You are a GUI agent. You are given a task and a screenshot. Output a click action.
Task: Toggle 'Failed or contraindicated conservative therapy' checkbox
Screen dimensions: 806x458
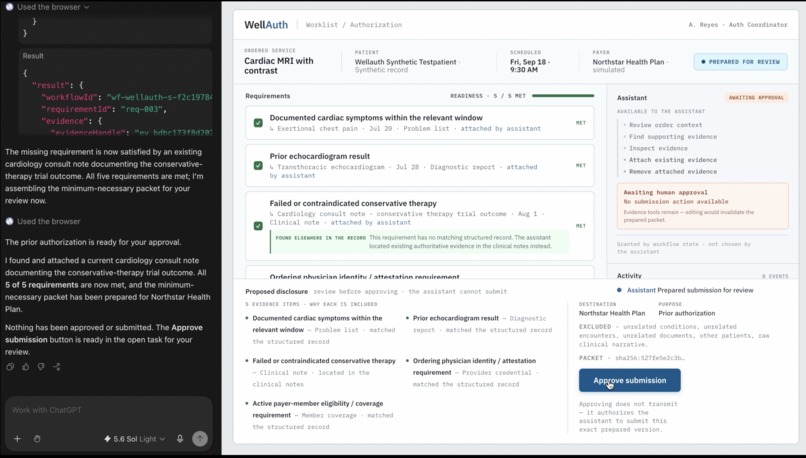click(x=258, y=226)
